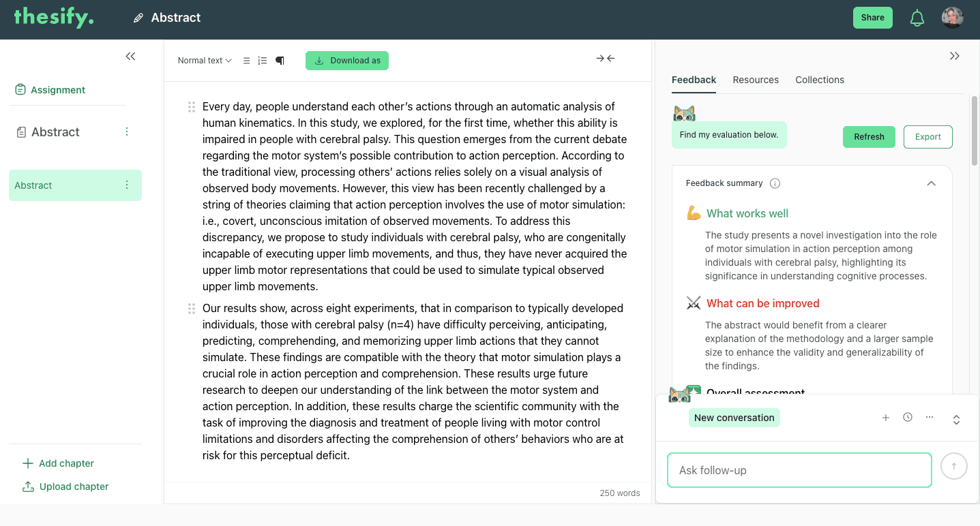Collapse the Feedback summary section
Image resolution: width=980 pixels, height=526 pixels.
click(x=931, y=183)
